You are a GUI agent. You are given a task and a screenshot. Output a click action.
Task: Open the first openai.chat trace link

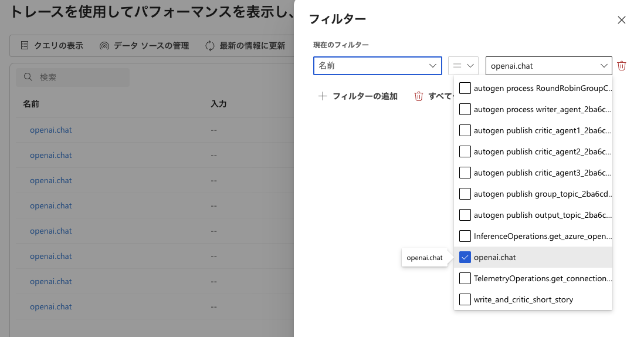51,130
